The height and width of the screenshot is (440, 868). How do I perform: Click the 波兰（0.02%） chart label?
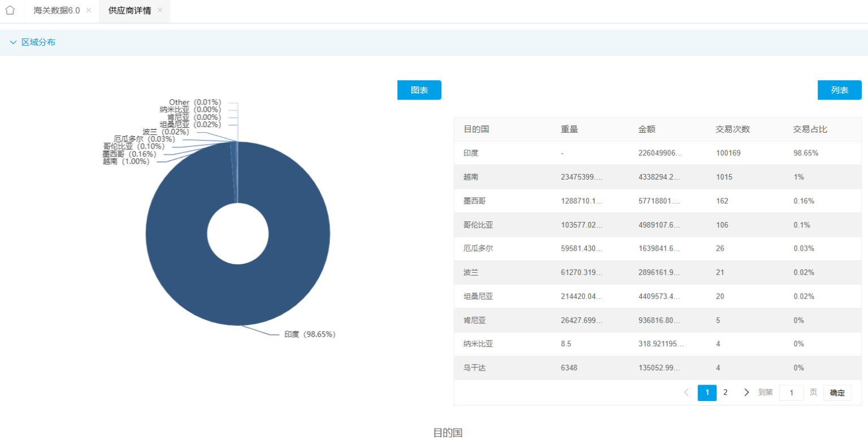click(166, 132)
